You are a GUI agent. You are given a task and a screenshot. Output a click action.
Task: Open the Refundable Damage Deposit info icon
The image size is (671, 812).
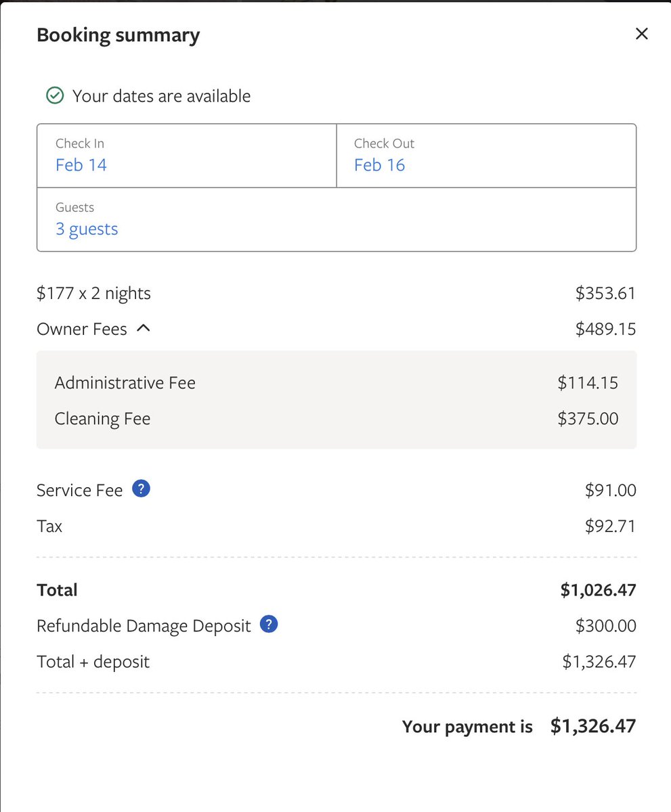[x=269, y=625]
